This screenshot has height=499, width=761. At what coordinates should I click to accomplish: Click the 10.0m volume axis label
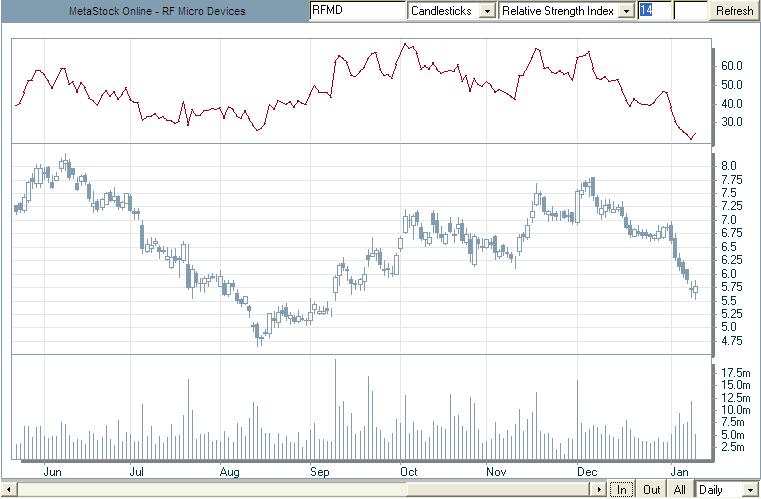click(x=736, y=410)
